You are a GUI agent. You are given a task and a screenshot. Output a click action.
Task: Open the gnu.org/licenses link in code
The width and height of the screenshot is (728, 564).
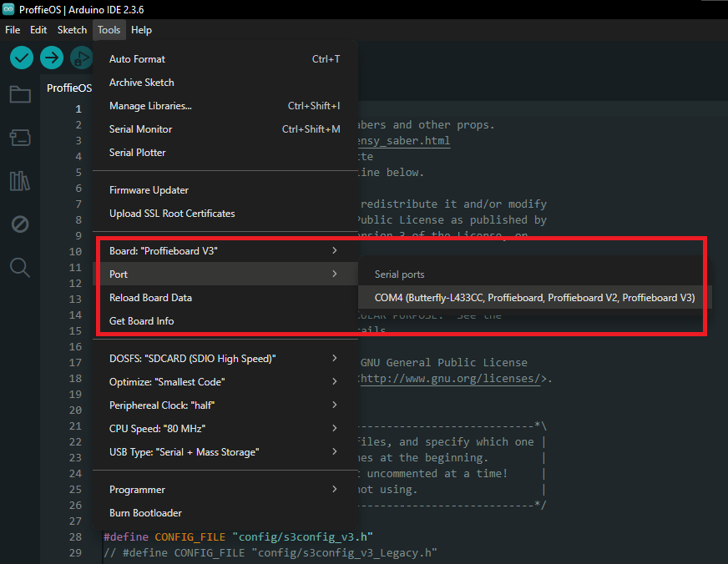[x=451, y=379]
